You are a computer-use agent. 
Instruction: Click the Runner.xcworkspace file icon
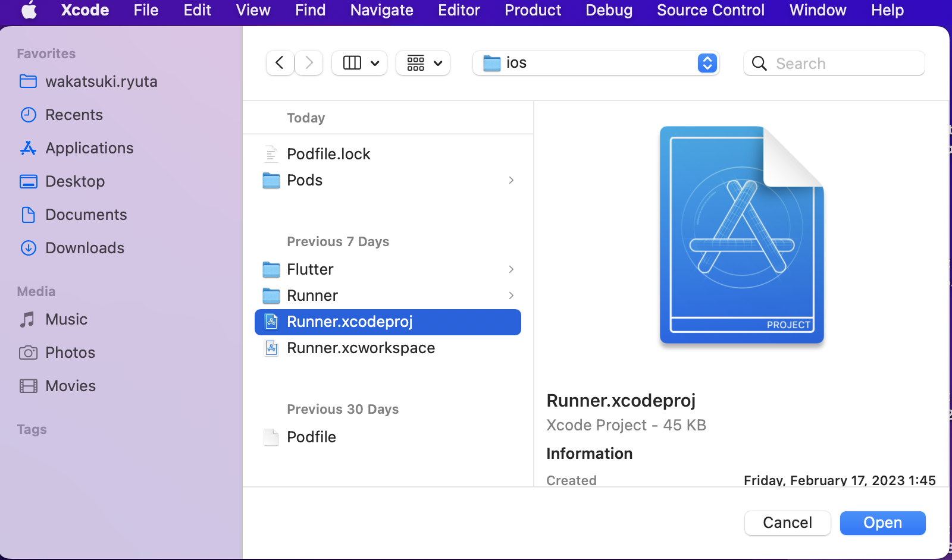(x=271, y=348)
